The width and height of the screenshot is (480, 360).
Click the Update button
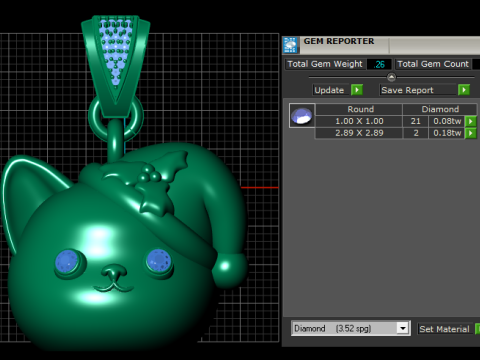(331, 90)
